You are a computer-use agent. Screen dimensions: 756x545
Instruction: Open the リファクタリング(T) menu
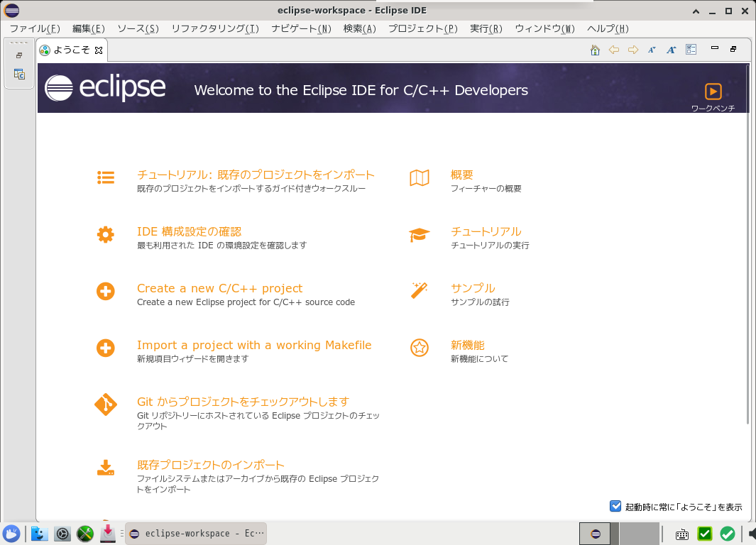coord(215,28)
